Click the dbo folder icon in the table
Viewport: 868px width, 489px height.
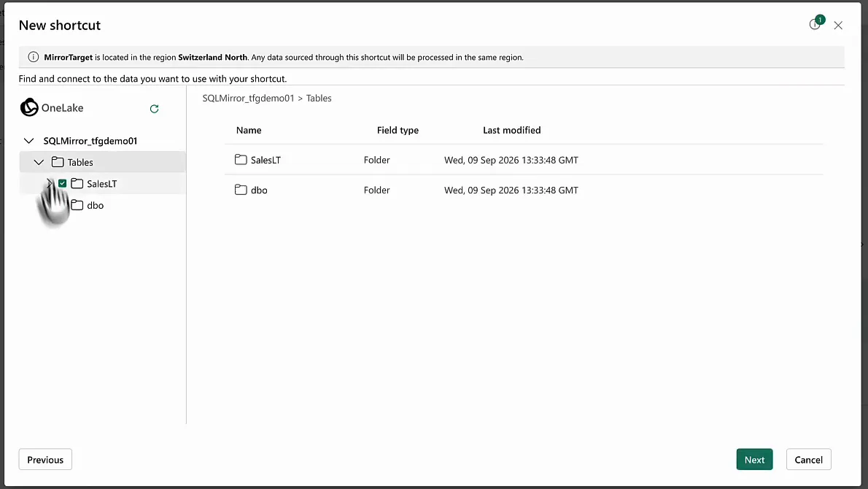(x=241, y=190)
